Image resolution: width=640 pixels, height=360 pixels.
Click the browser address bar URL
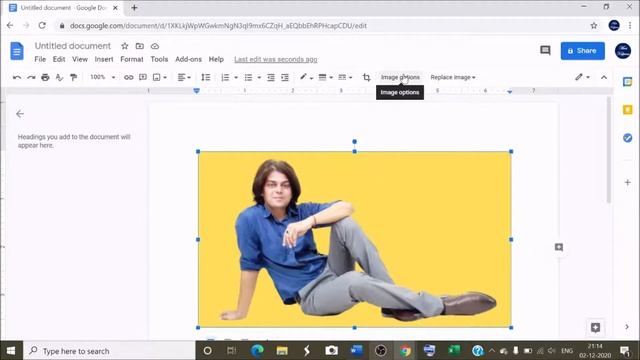(218, 26)
